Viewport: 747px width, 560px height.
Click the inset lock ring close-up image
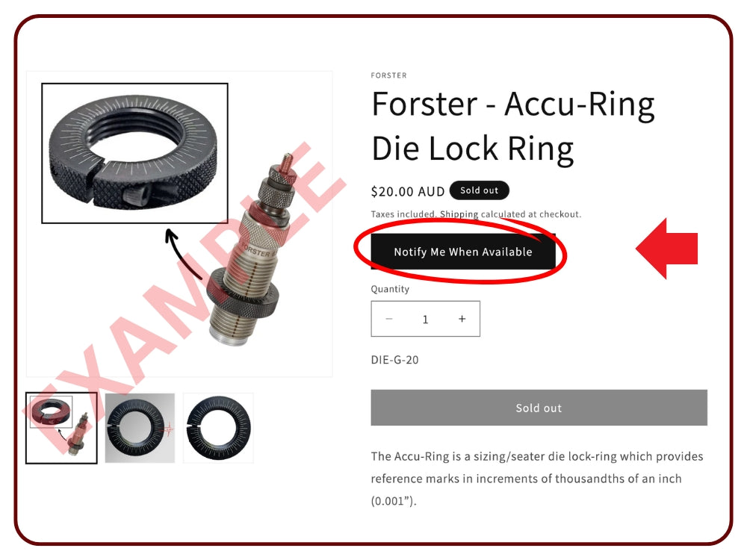pyautogui.click(x=134, y=153)
